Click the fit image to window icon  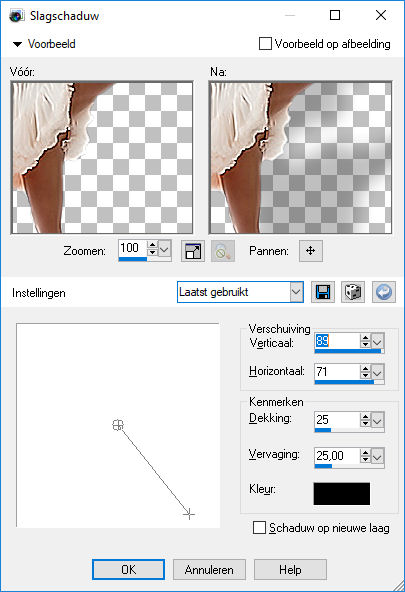click(x=193, y=251)
